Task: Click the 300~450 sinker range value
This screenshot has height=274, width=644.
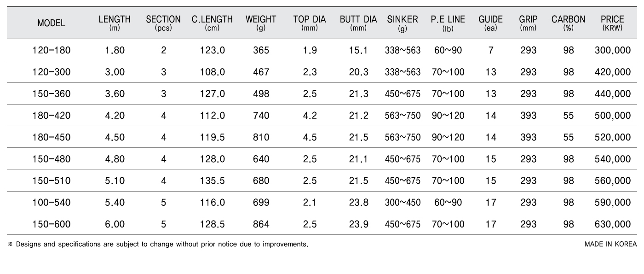Action: click(x=402, y=203)
